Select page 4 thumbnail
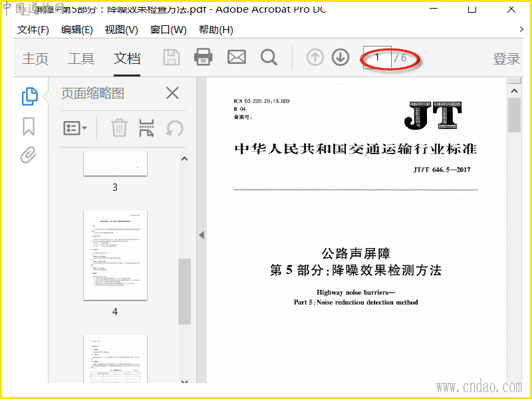Viewport: 532px width, 399px height. [x=115, y=255]
